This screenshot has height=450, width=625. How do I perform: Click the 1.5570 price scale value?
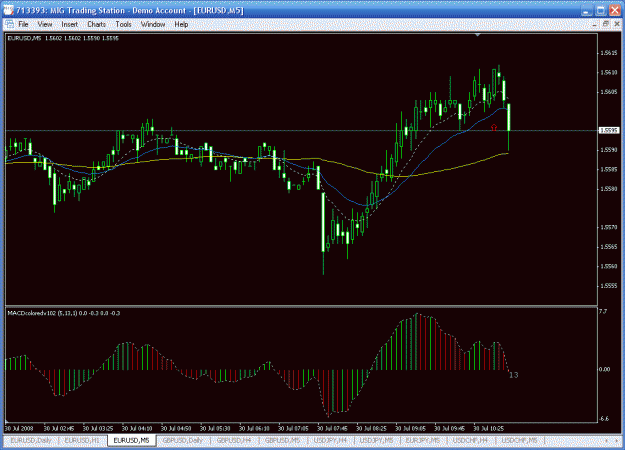(x=609, y=227)
